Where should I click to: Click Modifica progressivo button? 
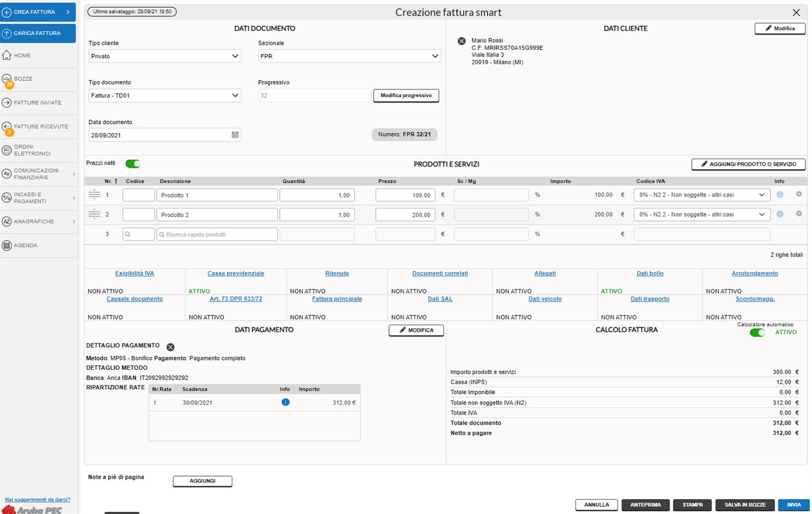(x=406, y=95)
